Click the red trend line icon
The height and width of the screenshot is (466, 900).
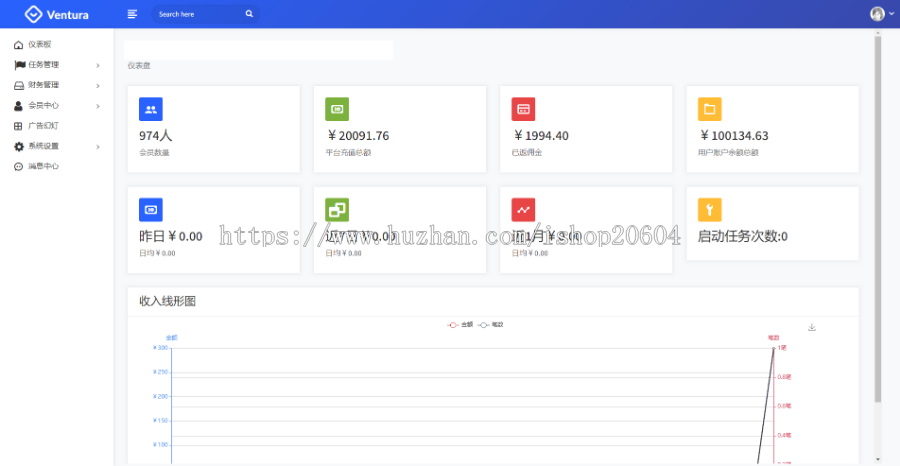pyautogui.click(x=523, y=209)
